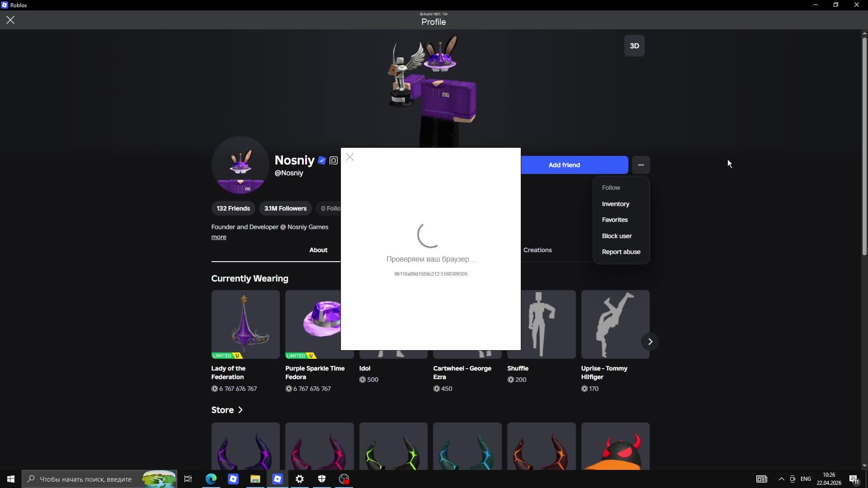Open the Uprise - Tommy Hilfiger emote thumbnail

pos(615,324)
